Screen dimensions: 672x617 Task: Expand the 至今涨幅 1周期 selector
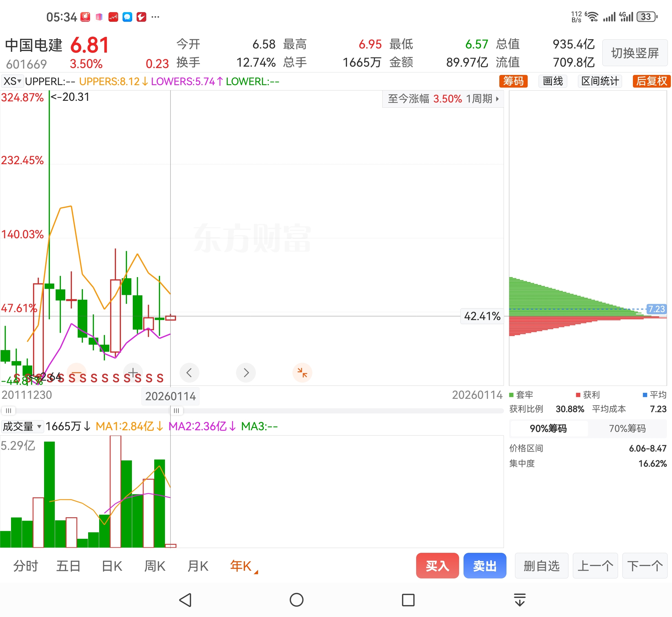(x=443, y=99)
